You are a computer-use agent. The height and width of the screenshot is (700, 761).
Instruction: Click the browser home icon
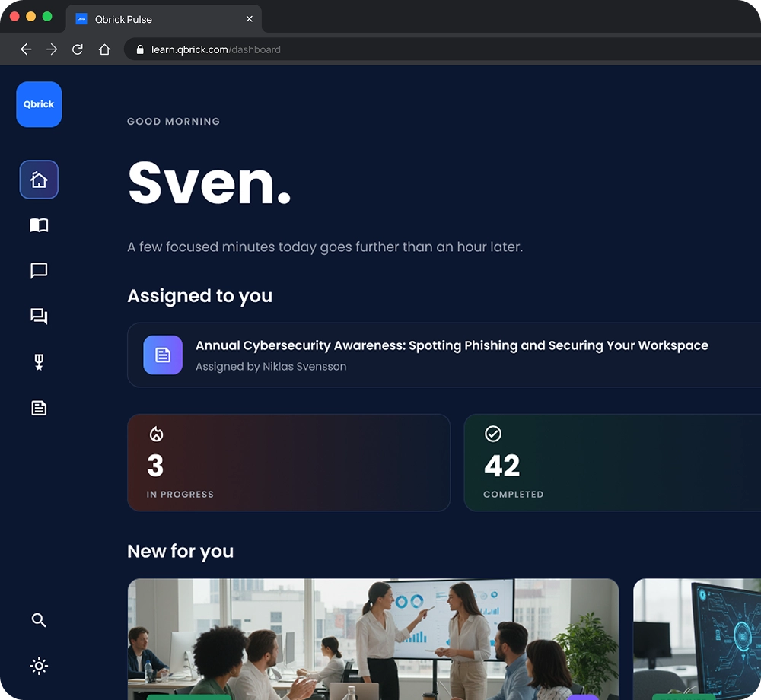click(x=104, y=49)
